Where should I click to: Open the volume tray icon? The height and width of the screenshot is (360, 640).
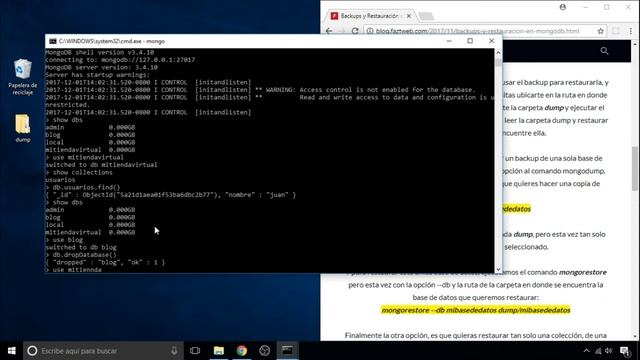[x=609, y=351]
